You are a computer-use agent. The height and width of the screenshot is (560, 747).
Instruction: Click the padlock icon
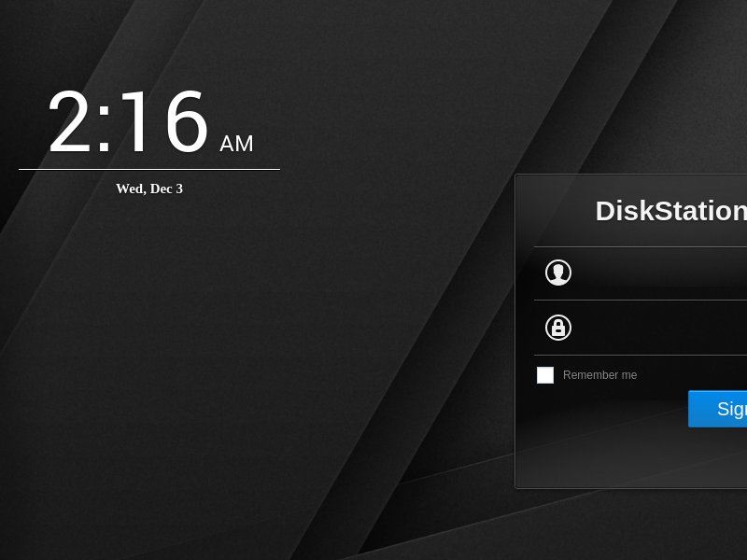(x=558, y=328)
